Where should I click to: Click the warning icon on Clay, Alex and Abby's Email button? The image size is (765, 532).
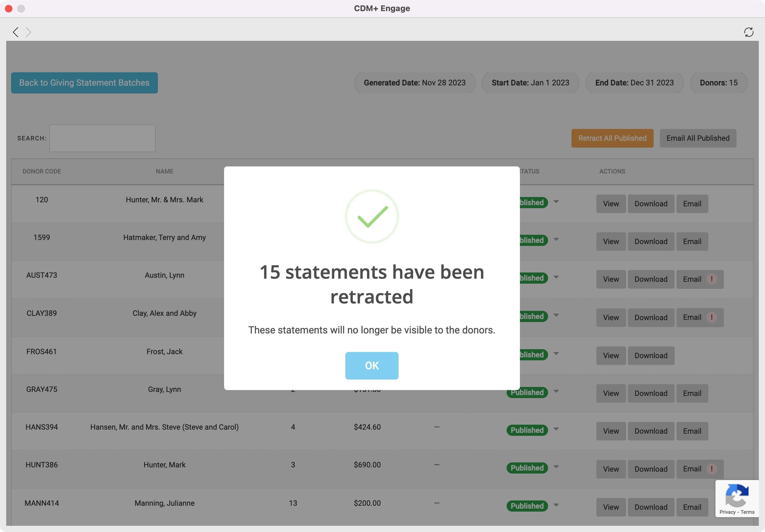pos(711,317)
